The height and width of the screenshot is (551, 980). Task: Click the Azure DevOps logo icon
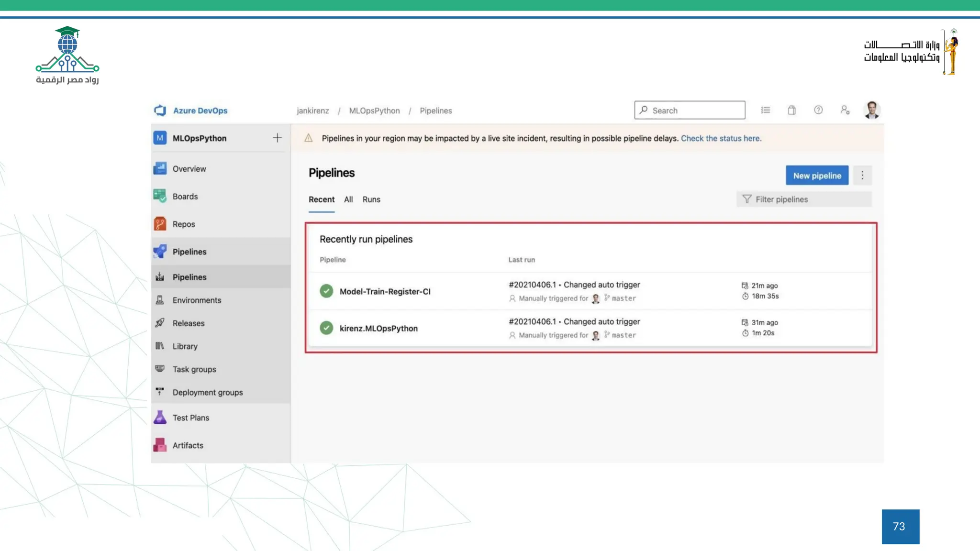coord(160,110)
